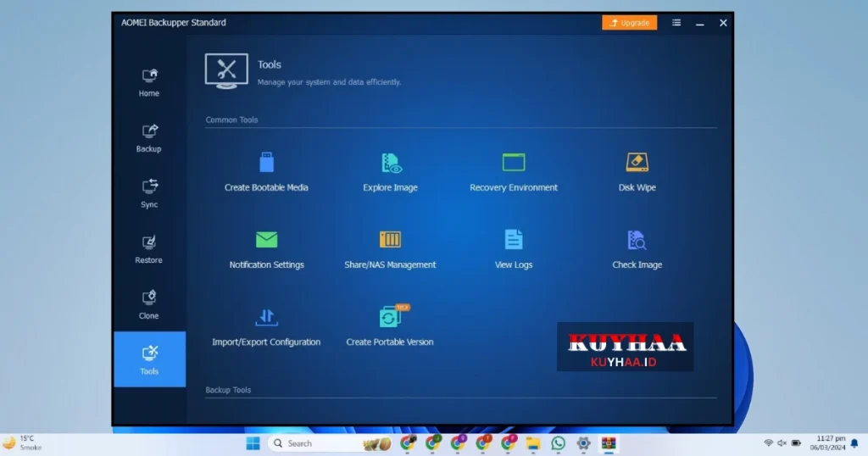
Task: Switch to Clone section
Action: tap(149, 305)
